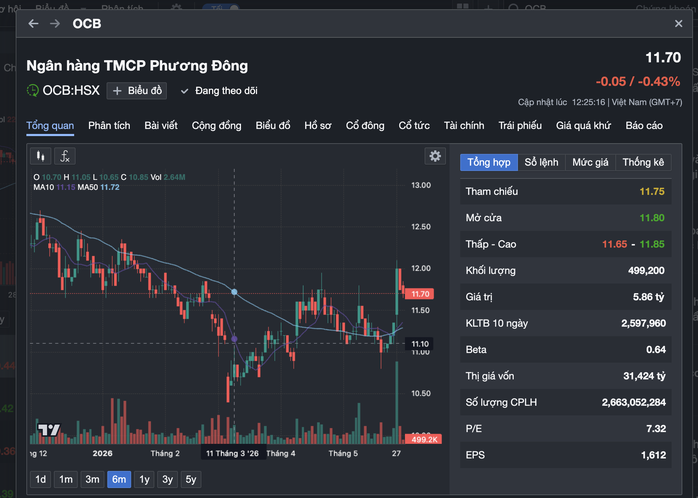Click the 11.10 crosshair price label
The image size is (698, 498).
pyautogui.click(x=419, y=344)
